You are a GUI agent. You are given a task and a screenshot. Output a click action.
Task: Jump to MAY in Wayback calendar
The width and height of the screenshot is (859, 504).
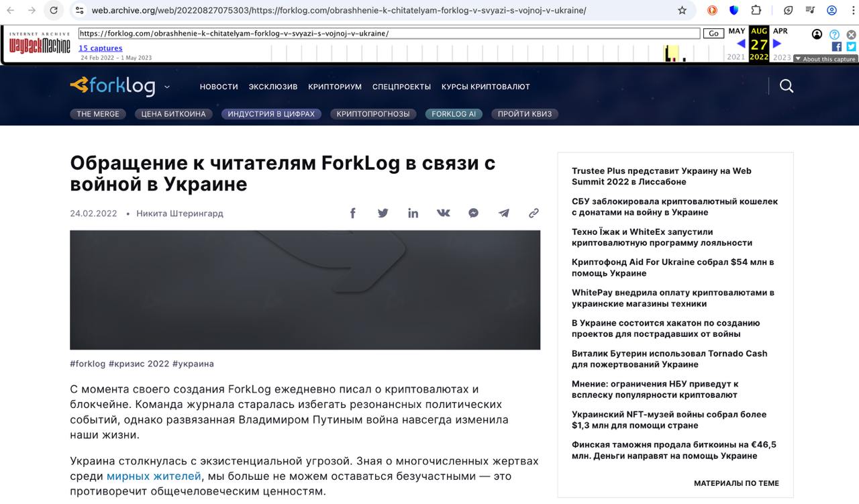pyautogui.click(x=737, y=31)
